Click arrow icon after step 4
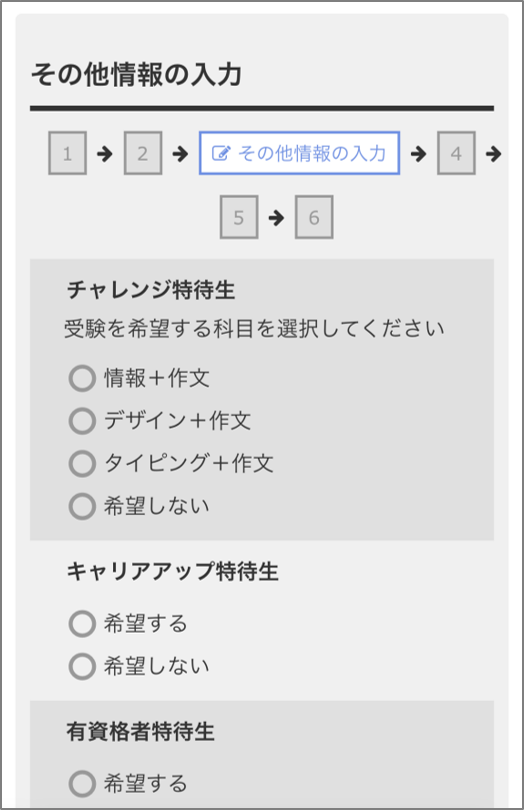This screenshot has height=810, width=524. coord(494,153)
